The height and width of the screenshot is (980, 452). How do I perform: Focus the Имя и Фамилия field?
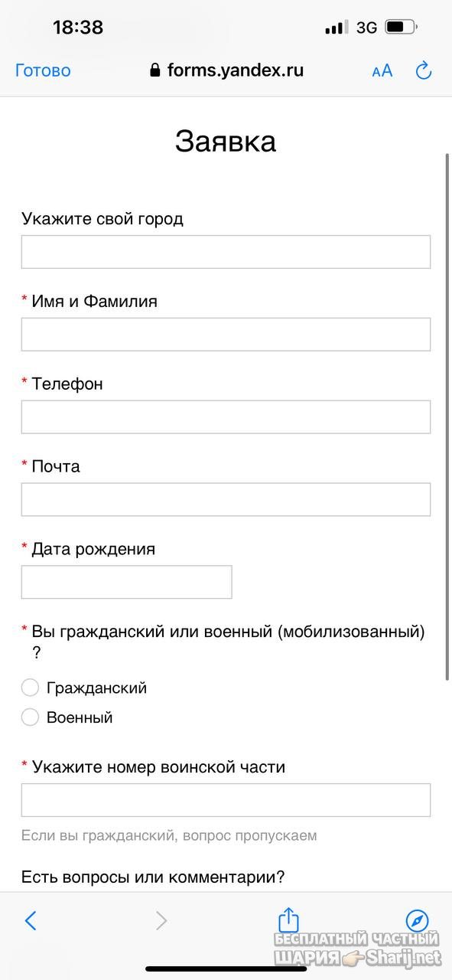226,335
